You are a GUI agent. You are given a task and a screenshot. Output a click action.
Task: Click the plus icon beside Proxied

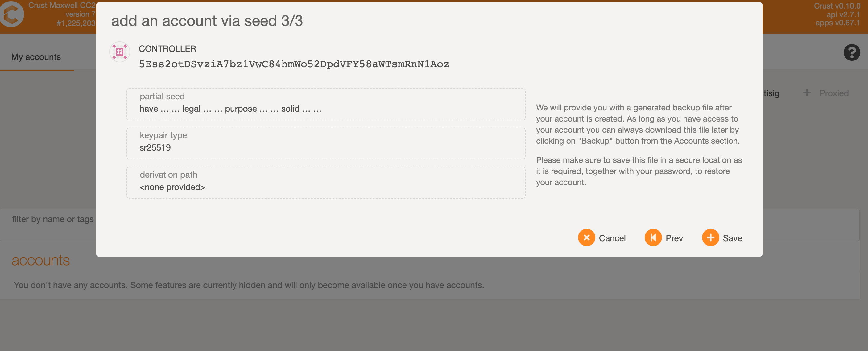click(807, 93)
